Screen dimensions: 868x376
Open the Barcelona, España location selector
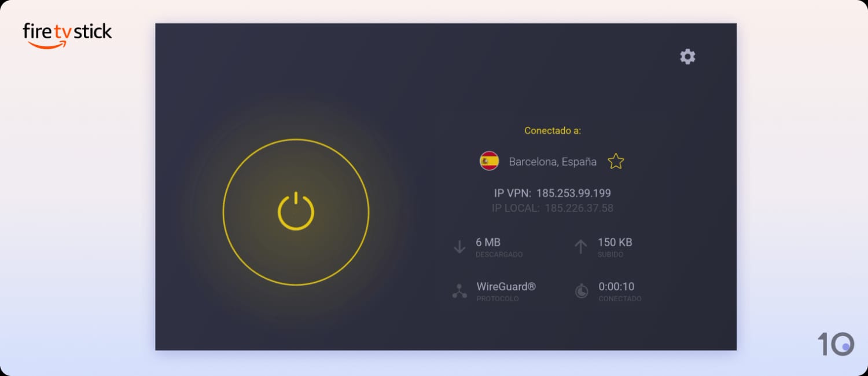coord(553,161)
